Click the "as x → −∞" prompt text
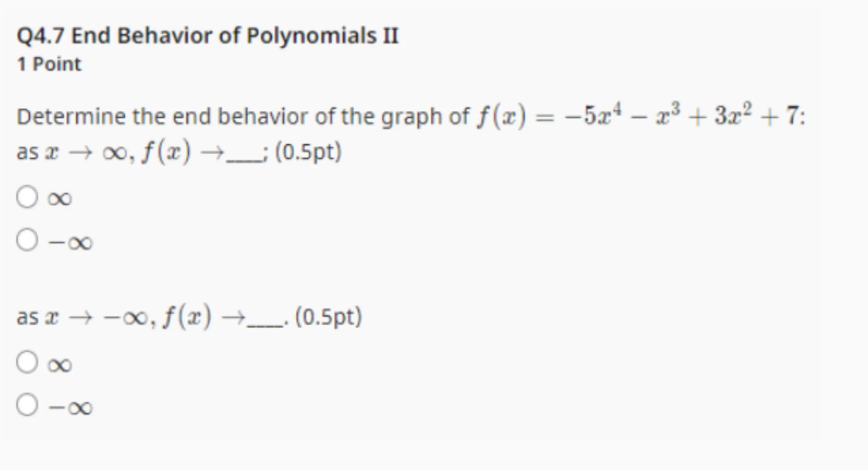This screenshot has height=470, width=868. tap(83, 317)
